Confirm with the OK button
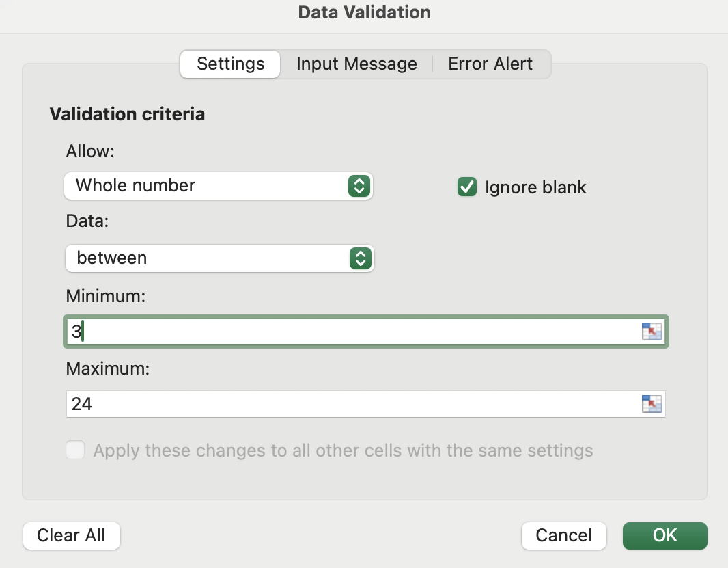 tap(665, 535)
